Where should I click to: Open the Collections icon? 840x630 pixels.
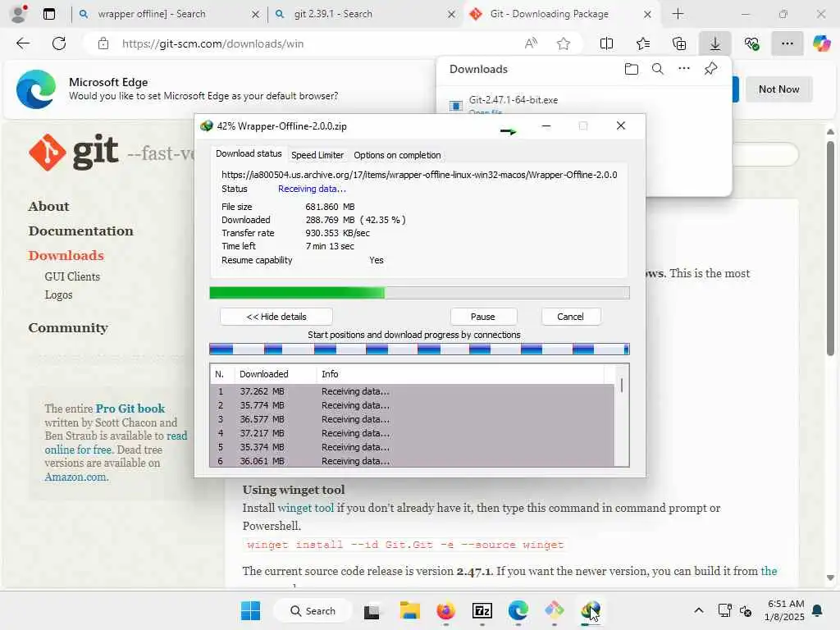coord(678,43)
